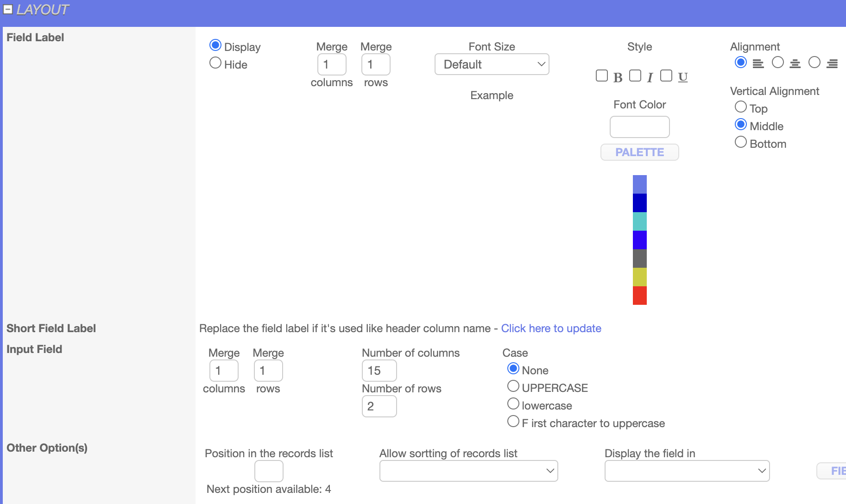Open Display the field in dropdown
Screen dimensions: 846x504
click(x=687, y=471)
